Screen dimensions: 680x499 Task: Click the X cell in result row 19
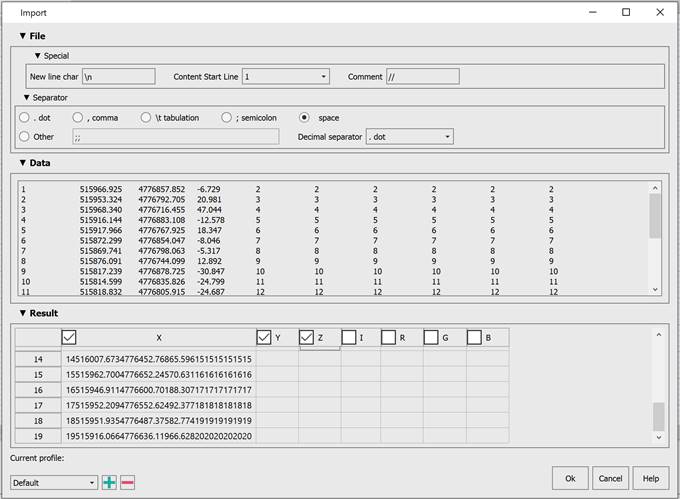tap(159, 436)
